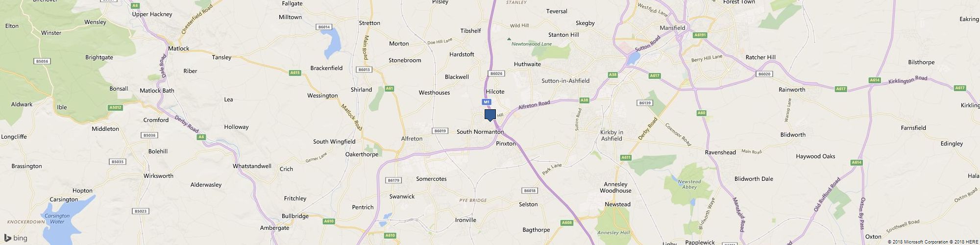
Task: Click the Mansfield town label
Action: [672, 28]
